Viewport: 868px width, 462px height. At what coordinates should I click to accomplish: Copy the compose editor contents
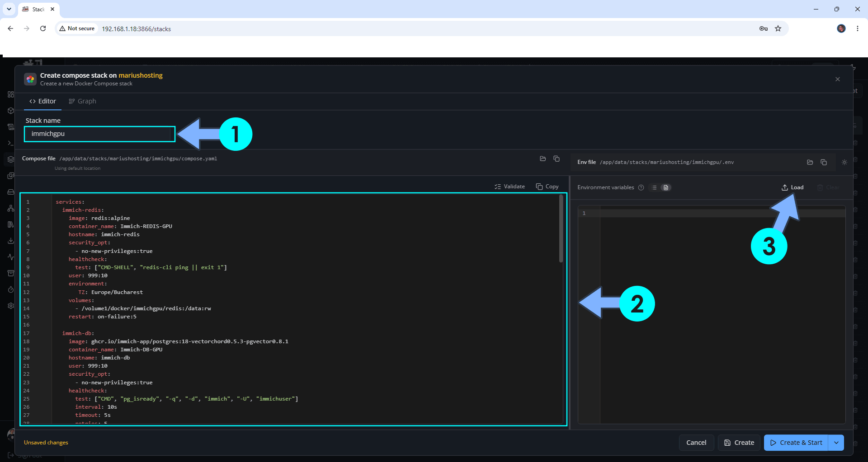(547, 187)
